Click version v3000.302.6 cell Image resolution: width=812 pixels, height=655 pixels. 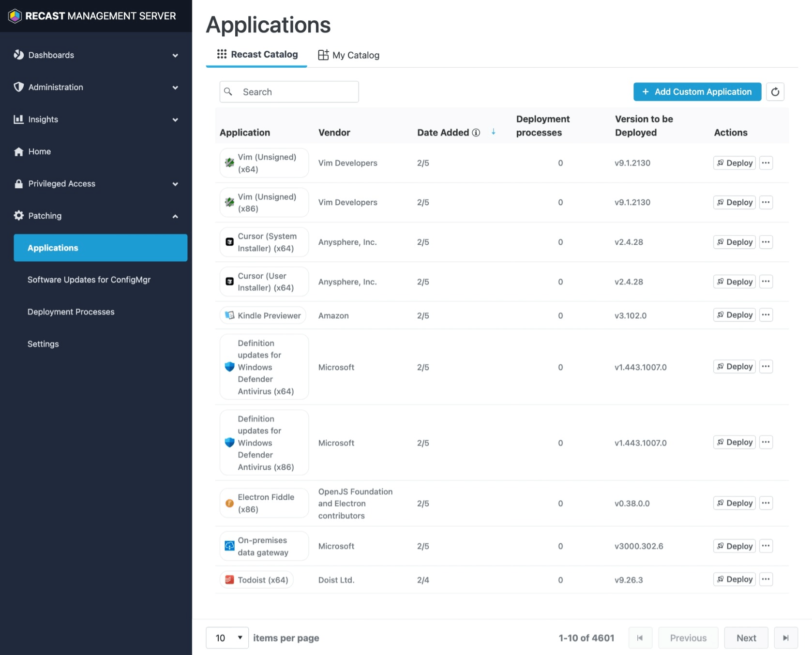click(639, 546)
